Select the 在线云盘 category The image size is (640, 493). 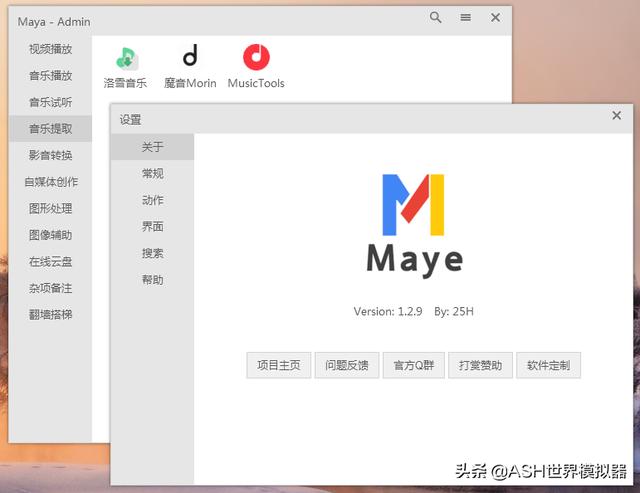pos(50,262)
